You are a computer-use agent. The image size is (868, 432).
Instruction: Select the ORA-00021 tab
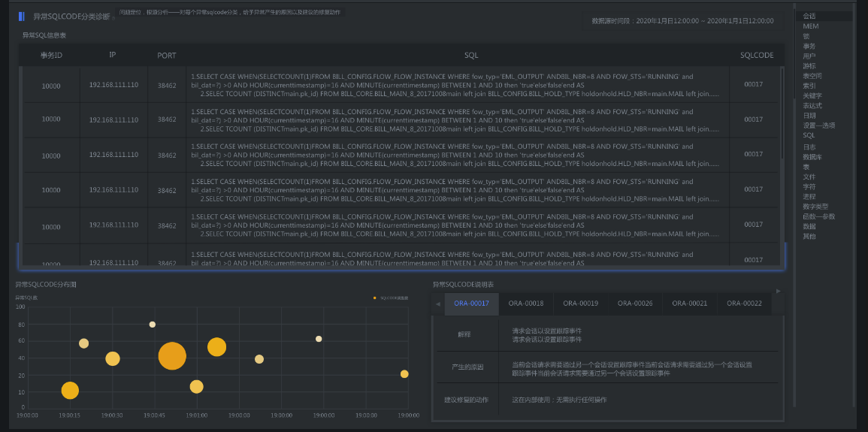point(689,304)
